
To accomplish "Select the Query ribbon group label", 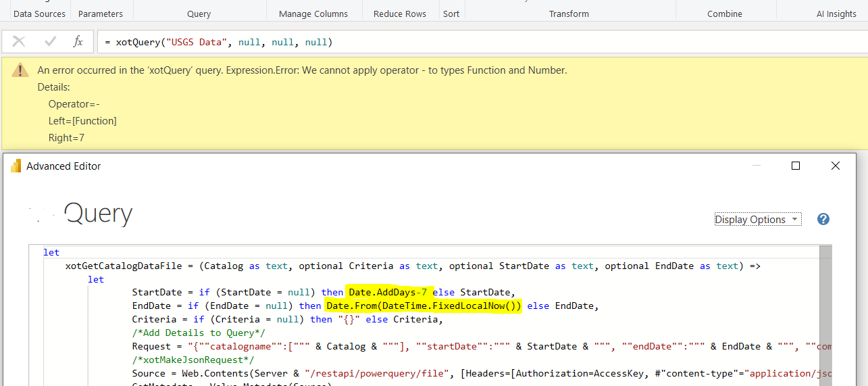I will pyautogui.click(x=199, y=14).
